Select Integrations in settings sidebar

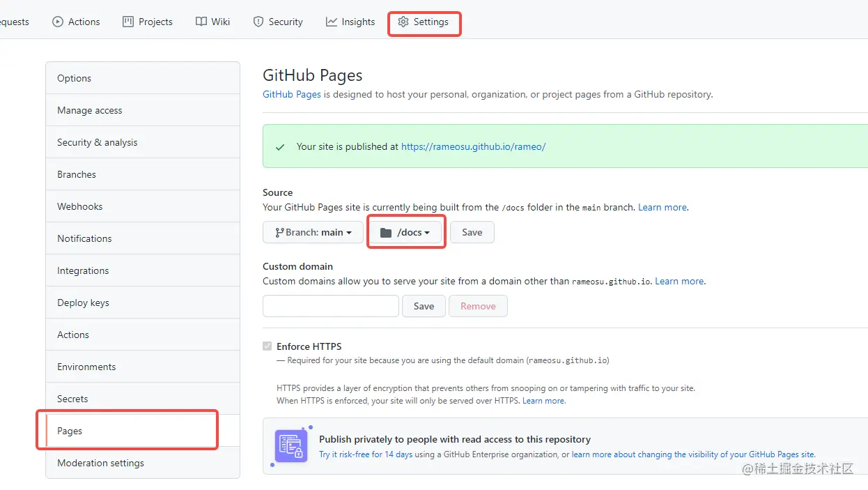(x=143, y=270)
